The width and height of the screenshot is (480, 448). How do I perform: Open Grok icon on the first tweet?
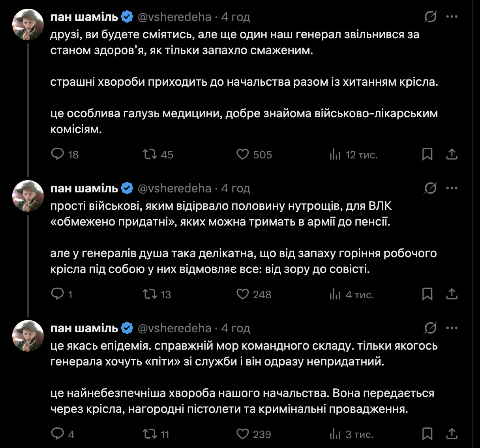[430, 17]
